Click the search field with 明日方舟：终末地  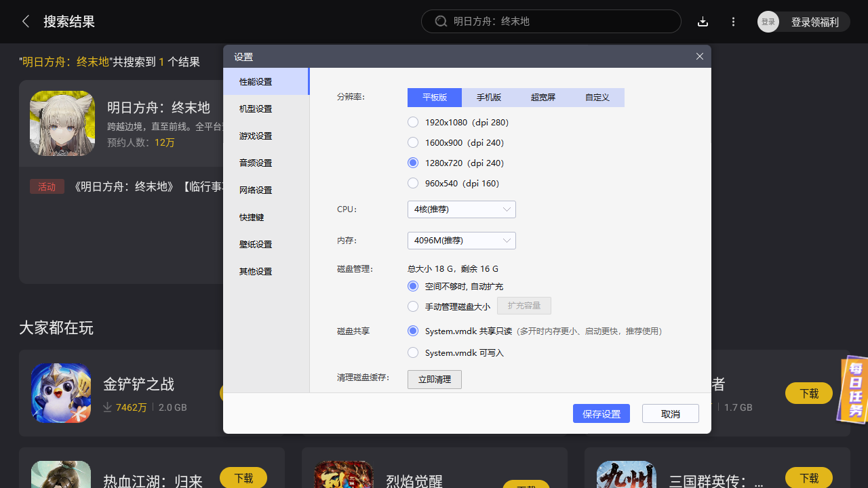(x=556, y=22)
